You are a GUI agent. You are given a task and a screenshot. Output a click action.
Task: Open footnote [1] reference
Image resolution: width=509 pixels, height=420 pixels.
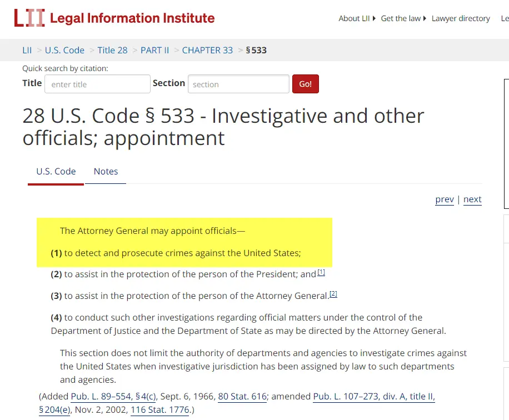click(x=321, y=272)
